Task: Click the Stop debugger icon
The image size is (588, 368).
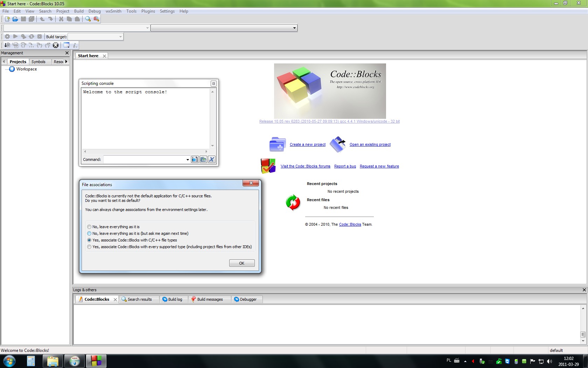Action: (56, 45)
